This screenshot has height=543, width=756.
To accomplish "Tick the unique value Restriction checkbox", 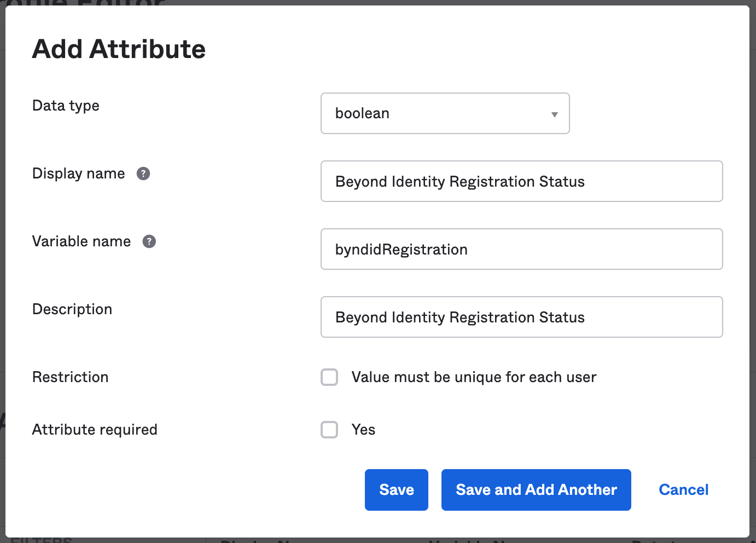I will coord(329,377).
